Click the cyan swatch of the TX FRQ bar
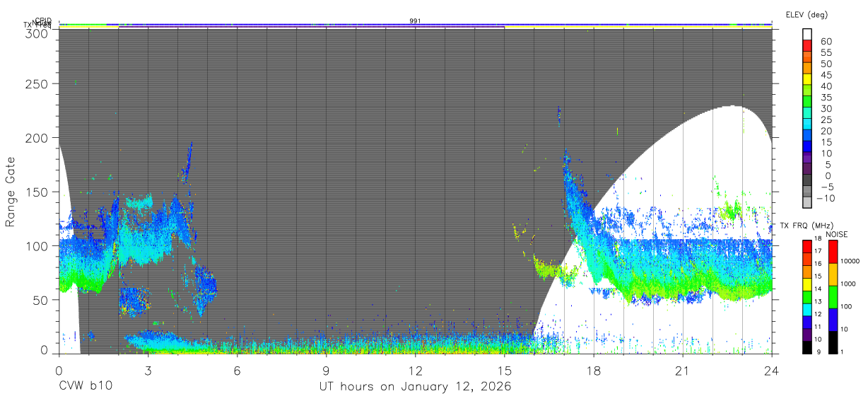 click(807, 309)
